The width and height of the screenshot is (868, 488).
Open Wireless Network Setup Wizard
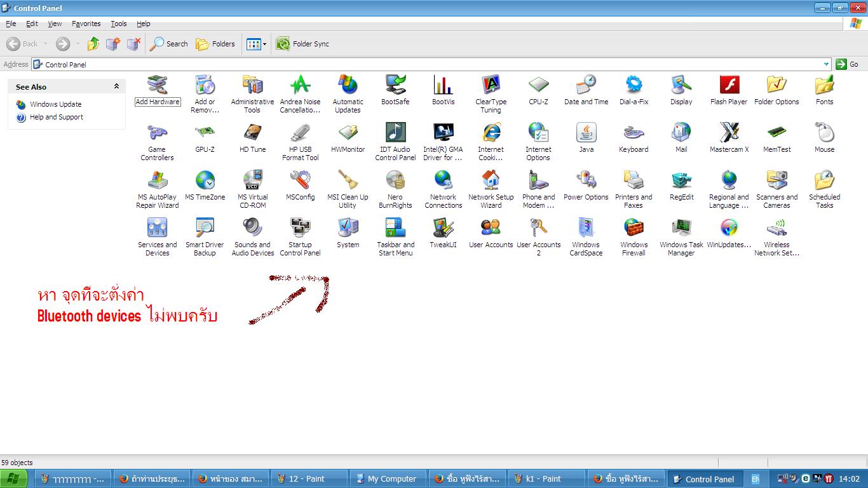click(776, 238)
